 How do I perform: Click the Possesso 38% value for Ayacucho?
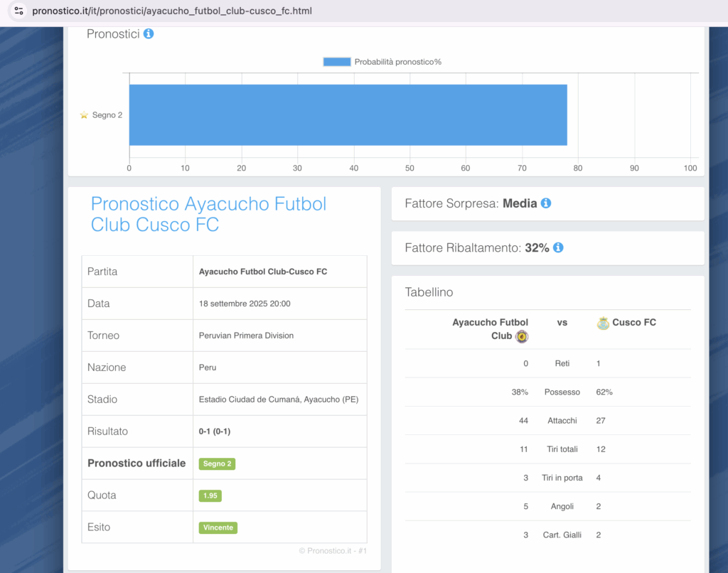click(x=520, y=392)
